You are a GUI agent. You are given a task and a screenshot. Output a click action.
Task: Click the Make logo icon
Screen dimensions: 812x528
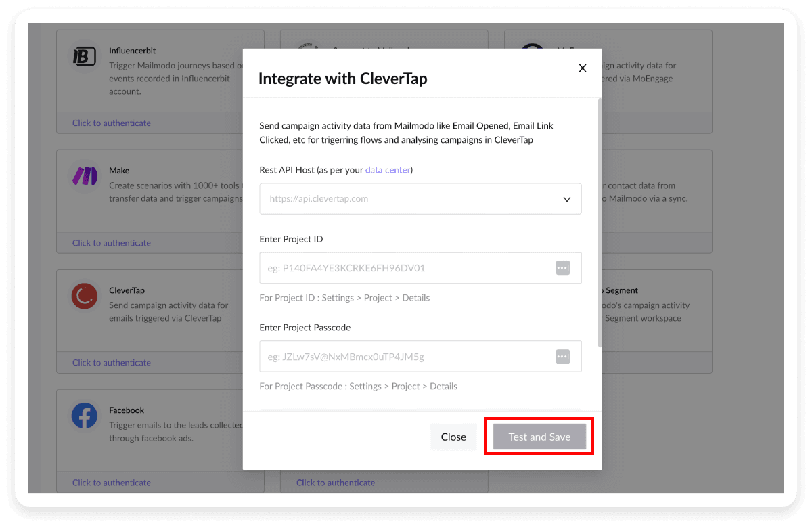[85, 177]
